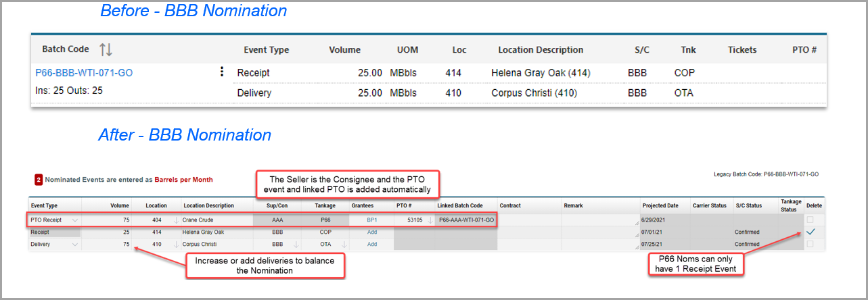Click the Remark field in PTO Receipt row

tap(599, 220)
